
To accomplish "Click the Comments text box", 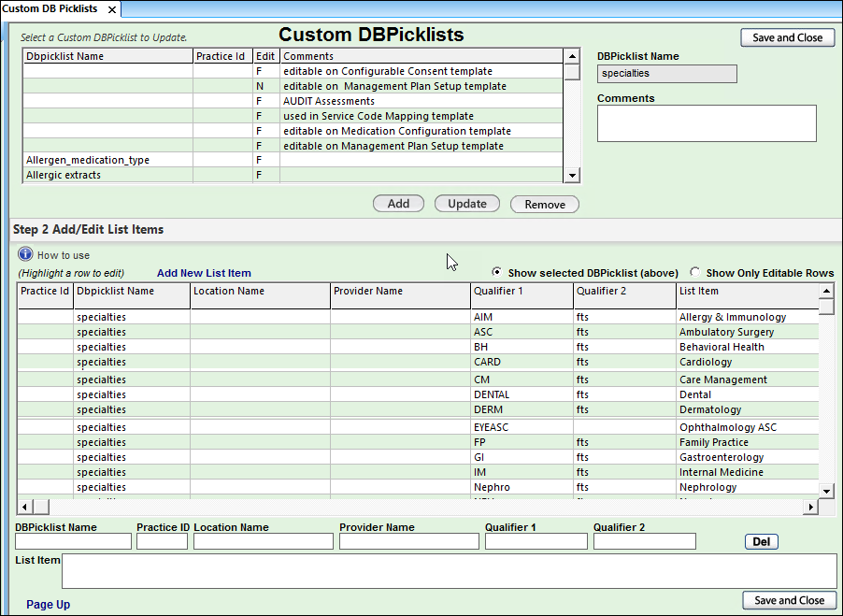I will pyautogui.click(x=707, y=123).
